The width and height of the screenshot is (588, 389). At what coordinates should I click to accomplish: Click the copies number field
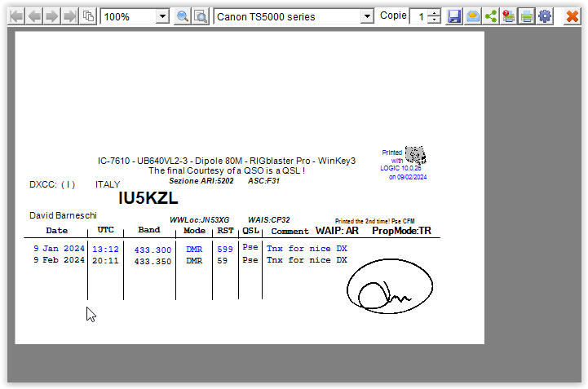tap(418, 16)
